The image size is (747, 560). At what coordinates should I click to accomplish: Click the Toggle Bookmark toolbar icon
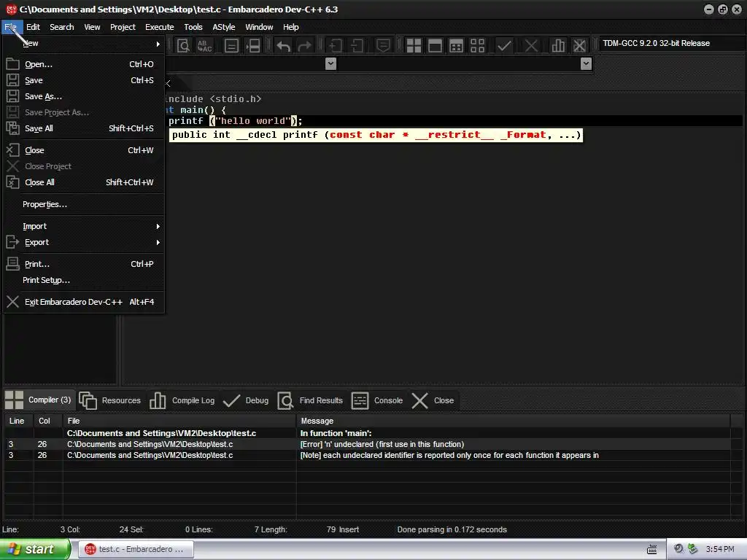253,46
